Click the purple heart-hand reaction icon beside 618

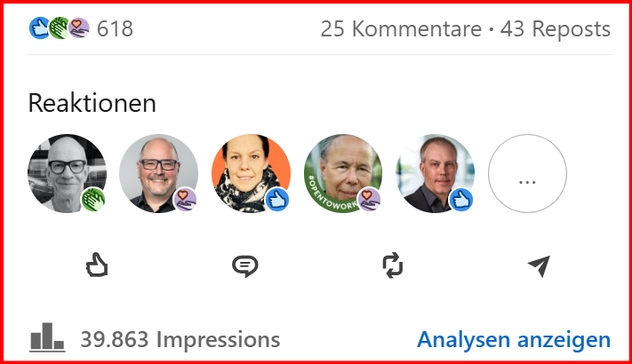click(x=78, y=28)
